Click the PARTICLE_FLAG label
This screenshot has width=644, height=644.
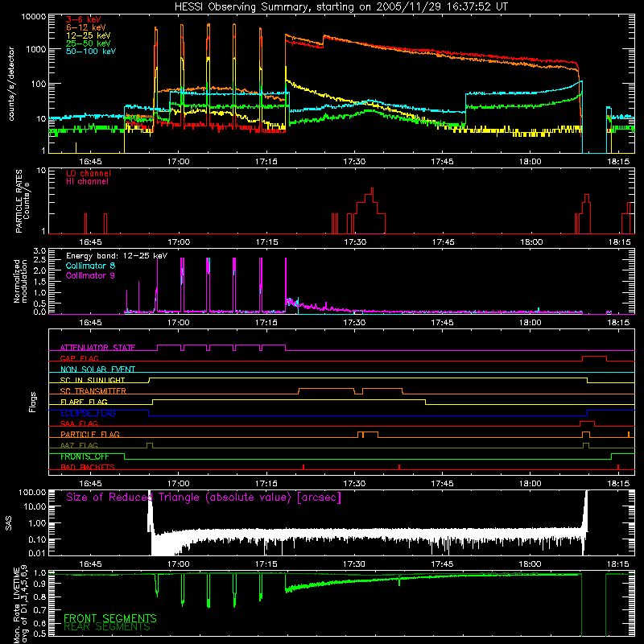coord(90,435)
